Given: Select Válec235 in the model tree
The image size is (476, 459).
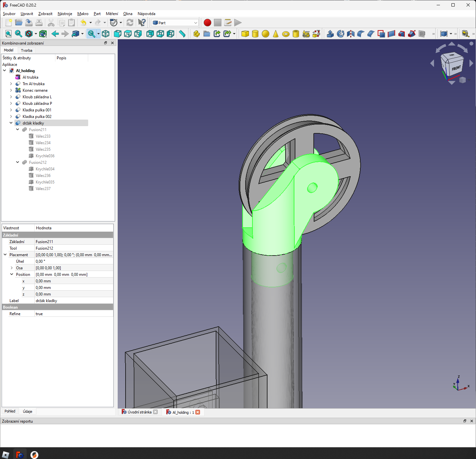Looking at the screenshot, I should tap(43, 149).
